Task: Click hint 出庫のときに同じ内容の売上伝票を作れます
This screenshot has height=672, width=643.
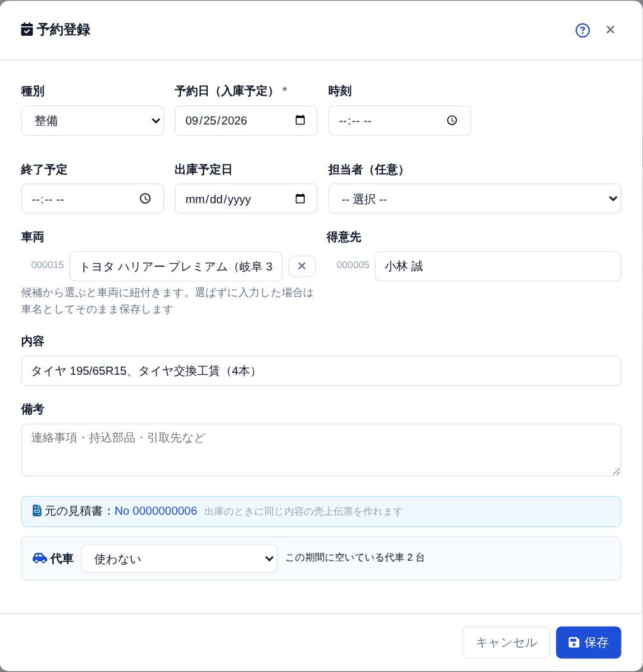Action: (303, 512)
